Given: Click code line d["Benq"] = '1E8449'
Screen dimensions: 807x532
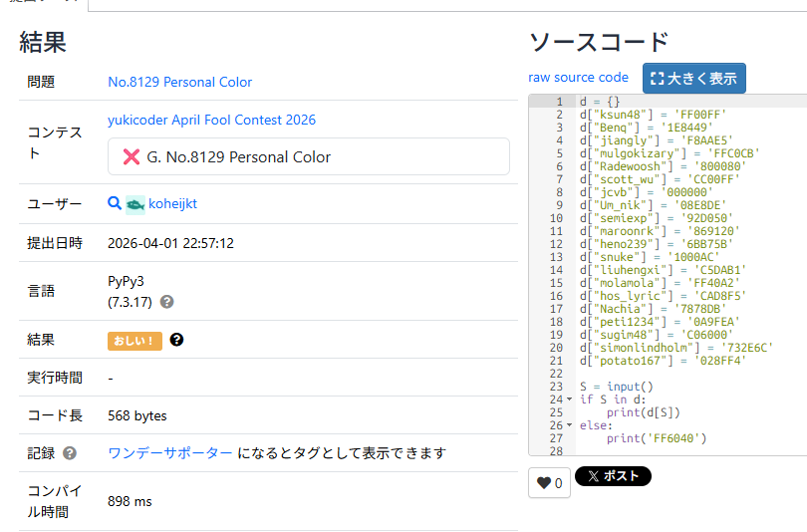Looking at the screenshot, I should tap(647, 128).
